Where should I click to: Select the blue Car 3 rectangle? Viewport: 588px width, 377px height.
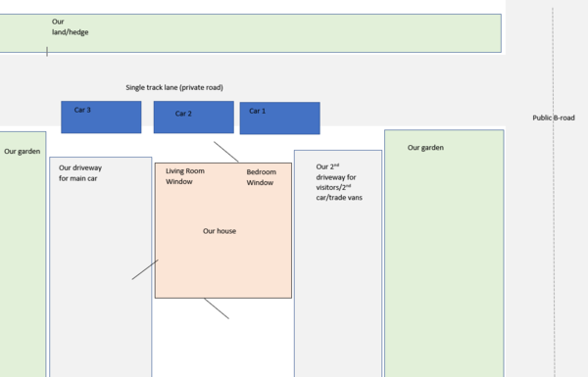[x=101, y=117]
